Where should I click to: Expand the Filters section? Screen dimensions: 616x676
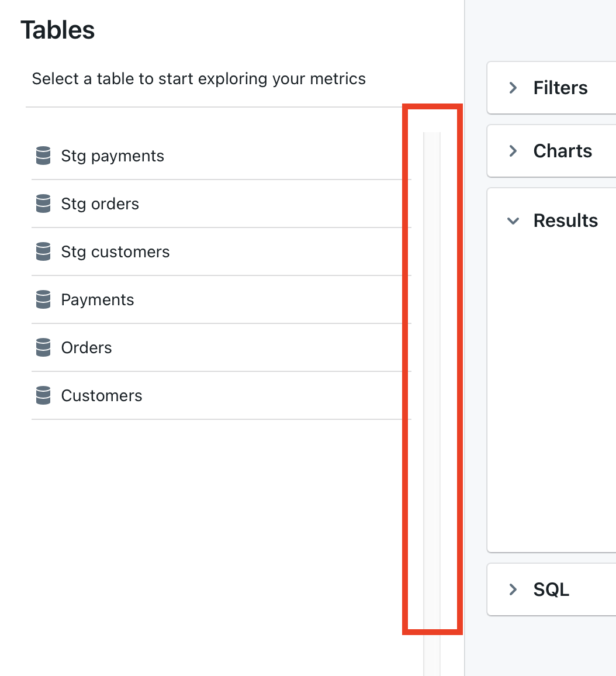point(513,88)
